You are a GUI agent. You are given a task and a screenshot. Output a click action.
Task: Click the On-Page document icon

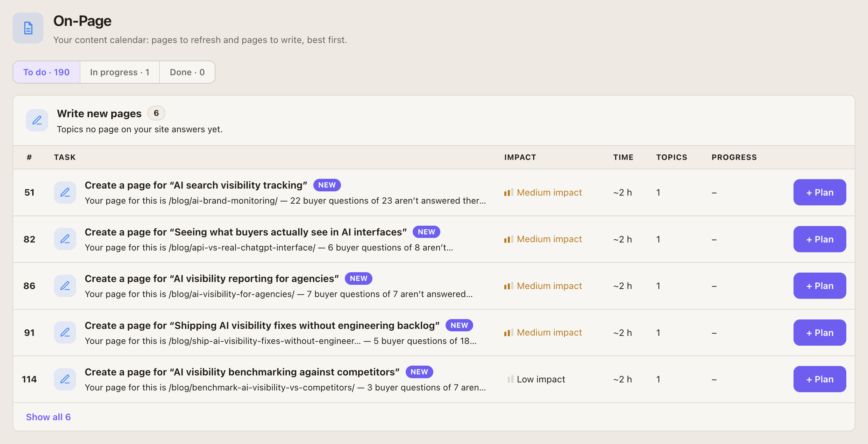pos(28,28)
